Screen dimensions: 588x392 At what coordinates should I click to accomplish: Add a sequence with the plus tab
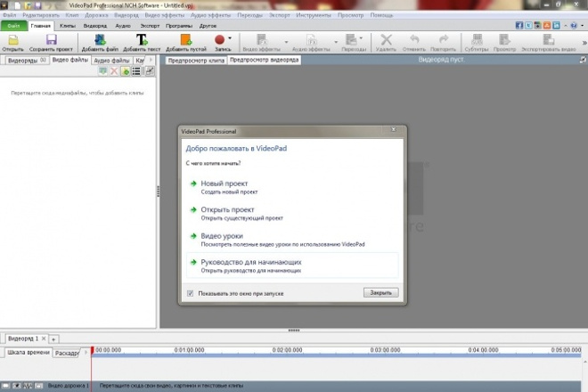tap(53, 339)
